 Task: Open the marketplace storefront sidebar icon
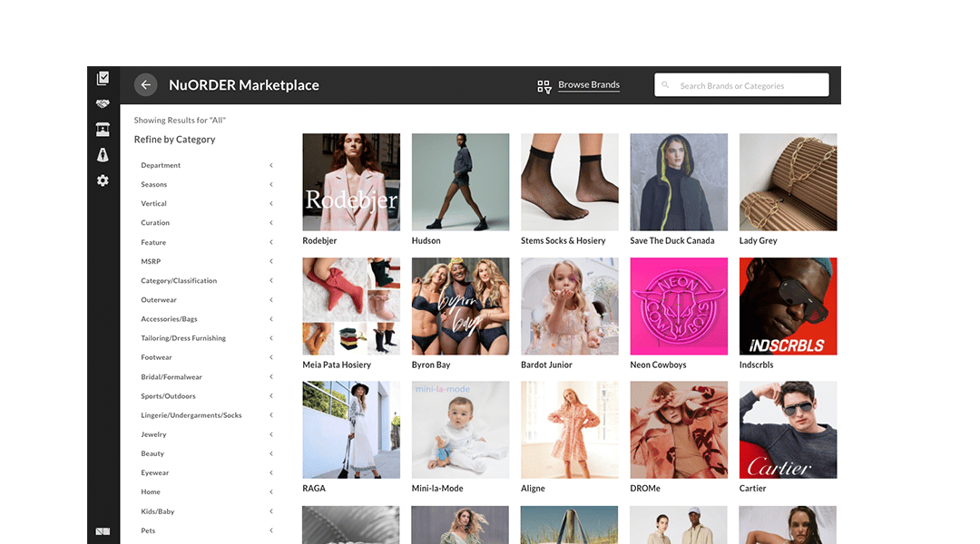tap(103, 130)
